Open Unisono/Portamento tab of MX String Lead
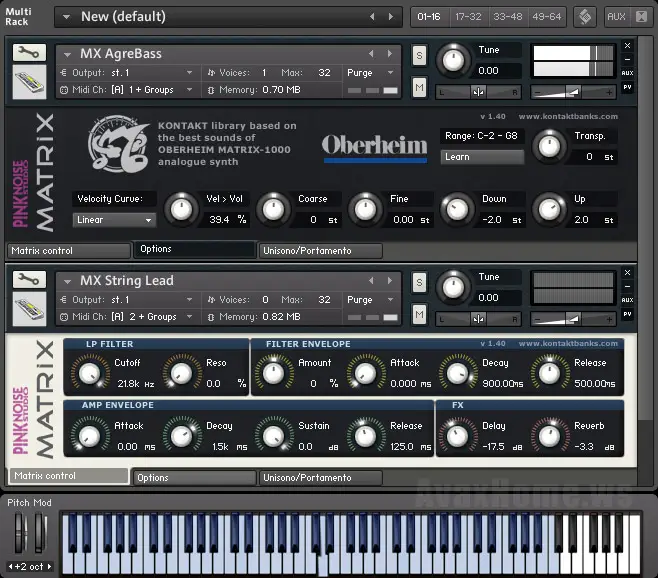This screenshot has height=578, width=658. coord(321,478)
